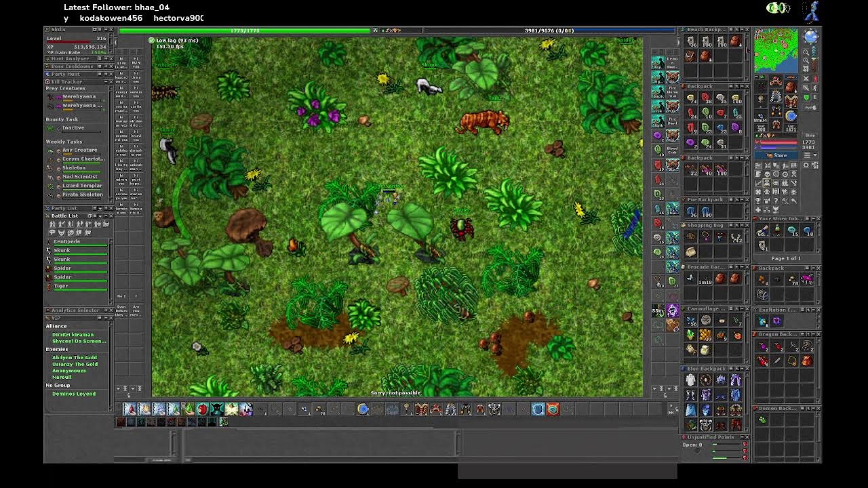Viewport: 868px width, 488px height.
Task: Select Abilynn The Gold in VIP list
Action: click(x=75, y=357)
